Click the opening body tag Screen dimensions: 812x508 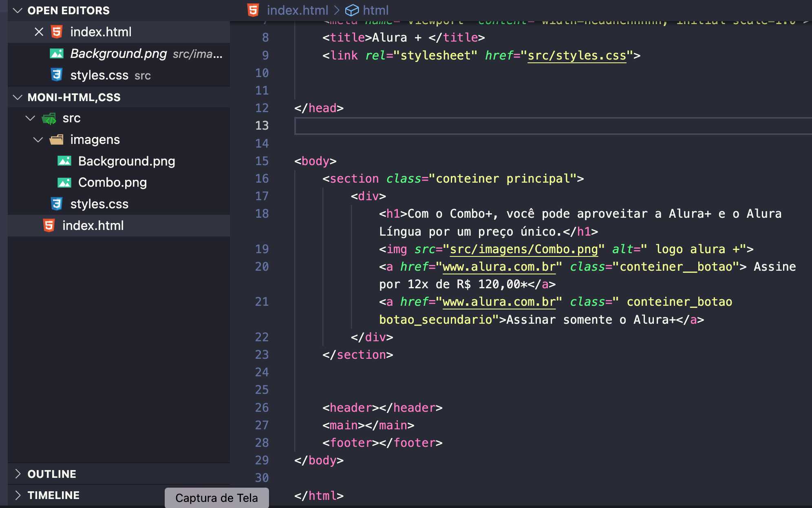316,161
